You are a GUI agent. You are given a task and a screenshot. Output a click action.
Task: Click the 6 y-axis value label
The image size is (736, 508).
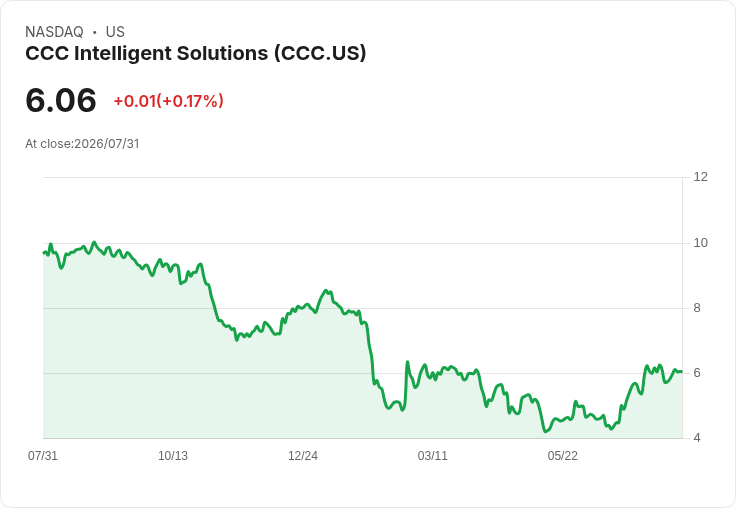click(697, 373)
